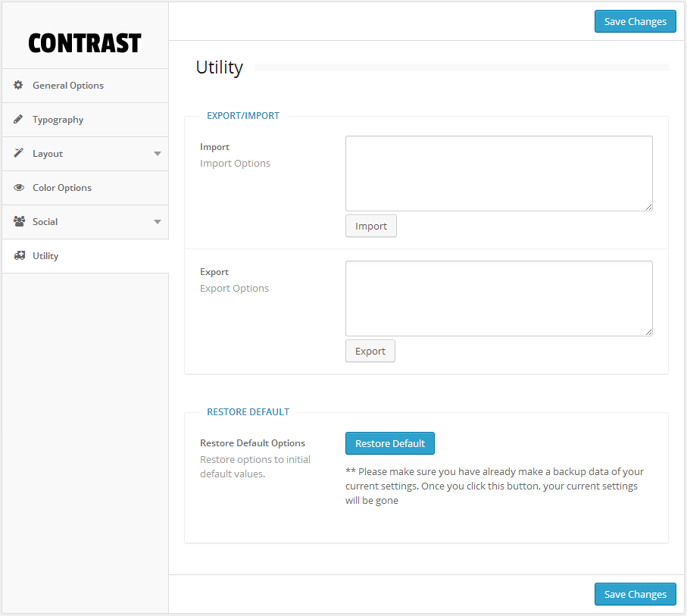Click the eye icon for Color Options

19,188
